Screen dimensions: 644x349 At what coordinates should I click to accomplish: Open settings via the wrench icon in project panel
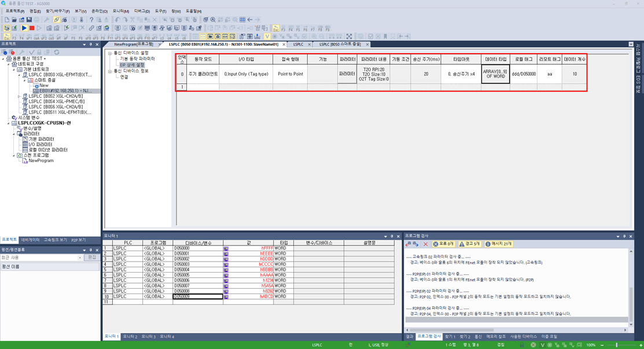(x=22, y=52)
